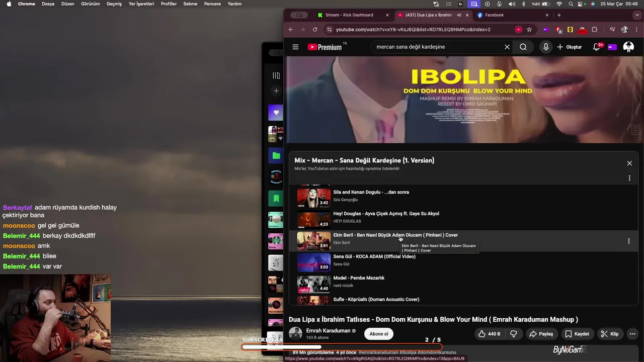Play Model - Pembe Mezarlık

click(358, 278)
